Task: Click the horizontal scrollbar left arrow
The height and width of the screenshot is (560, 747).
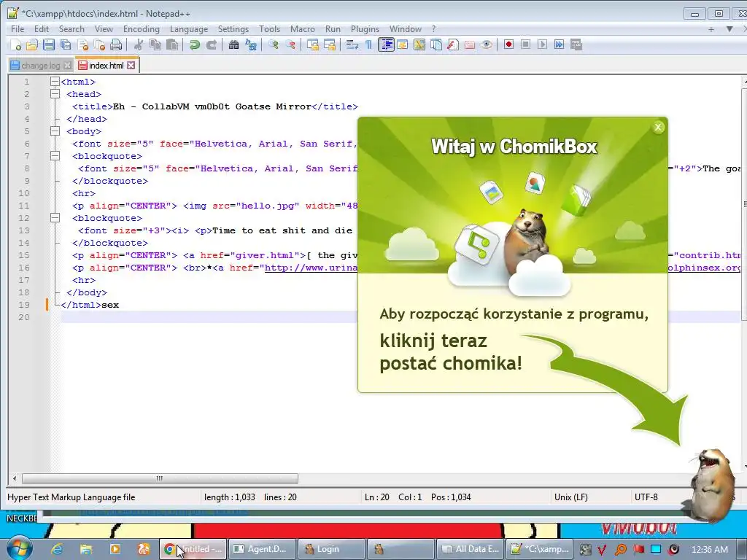Action: (15, 478)
